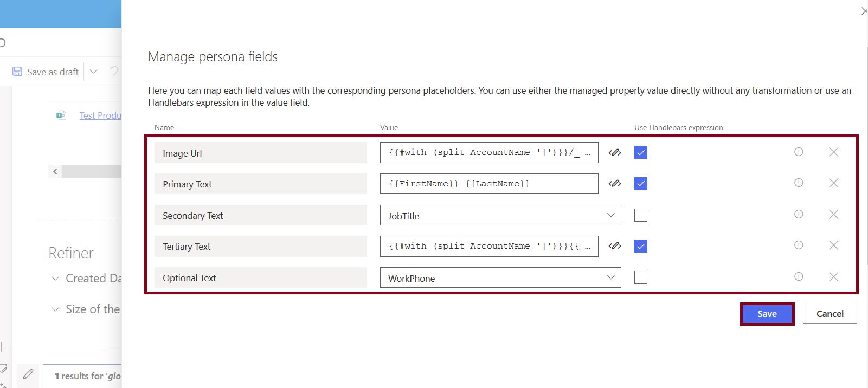The width and height of the screenshot is (868, 388).
Task: Show info icon for Image Url row
Action: click(799, 152)
